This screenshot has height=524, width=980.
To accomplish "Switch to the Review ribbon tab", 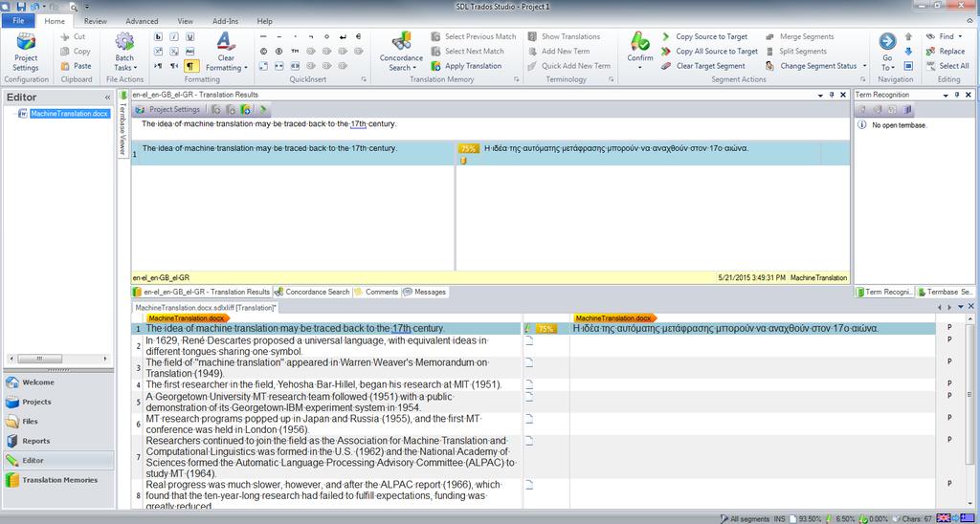I will click(x=96, y=21).
